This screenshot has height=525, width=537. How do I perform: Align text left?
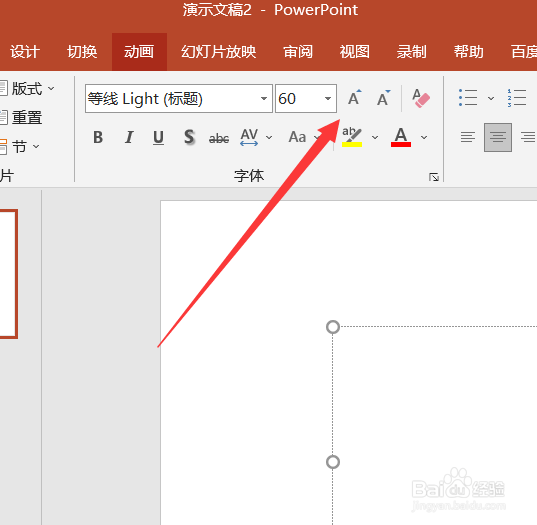point(468,137)
